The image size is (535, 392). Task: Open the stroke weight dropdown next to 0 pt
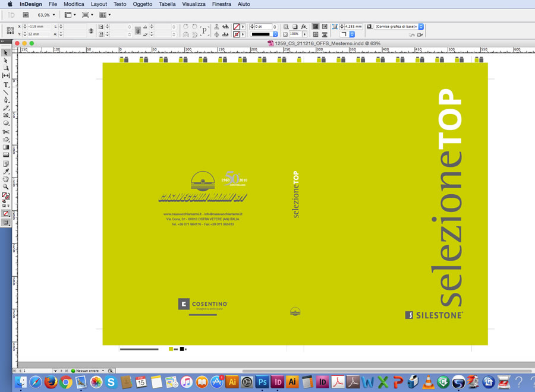[x=275, y=27]
